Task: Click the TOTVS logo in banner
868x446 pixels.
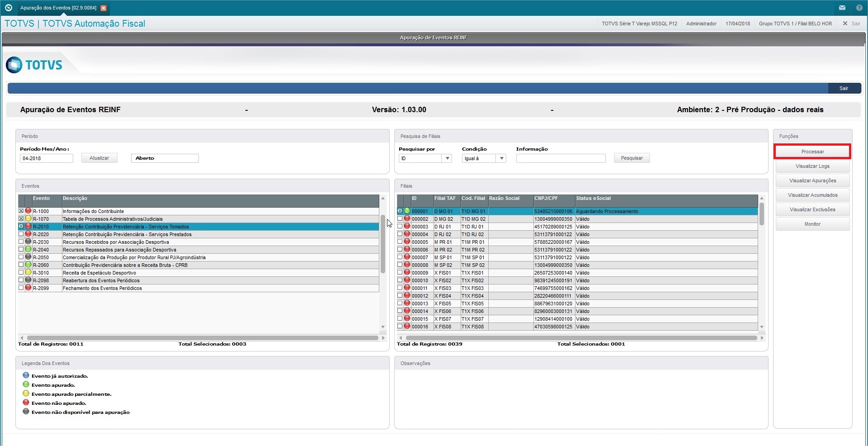Action: [x=34, y=65]
